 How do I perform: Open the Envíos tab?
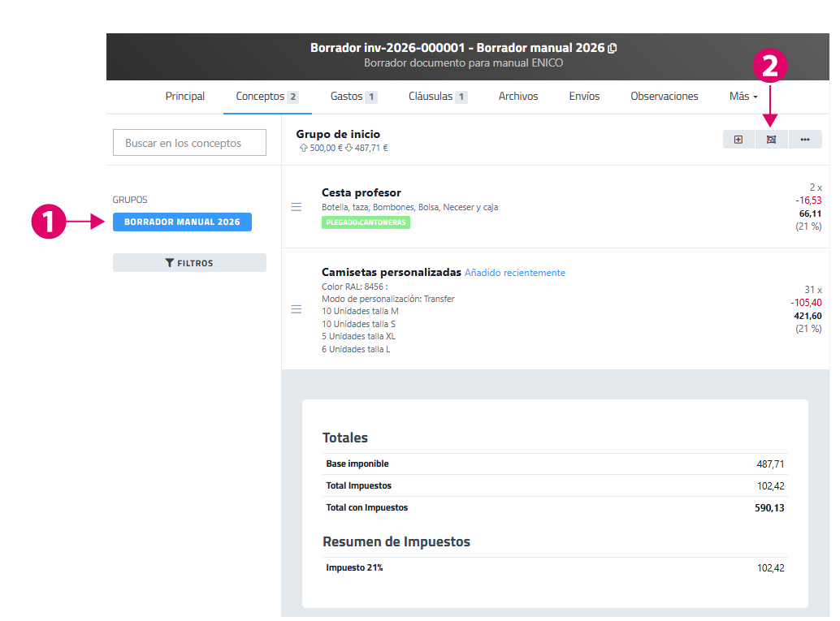pos(584,97)
